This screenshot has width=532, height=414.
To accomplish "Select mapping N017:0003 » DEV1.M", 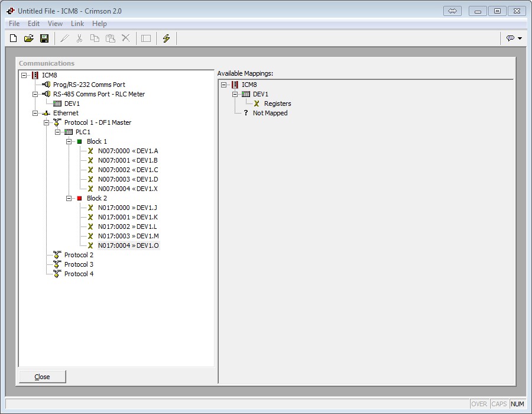I will 128,236.
